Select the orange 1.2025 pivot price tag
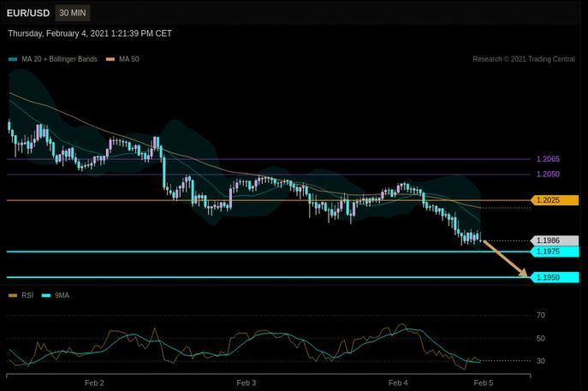The height and width of the screenshot is (391, 588). click(x=555, y=200)
